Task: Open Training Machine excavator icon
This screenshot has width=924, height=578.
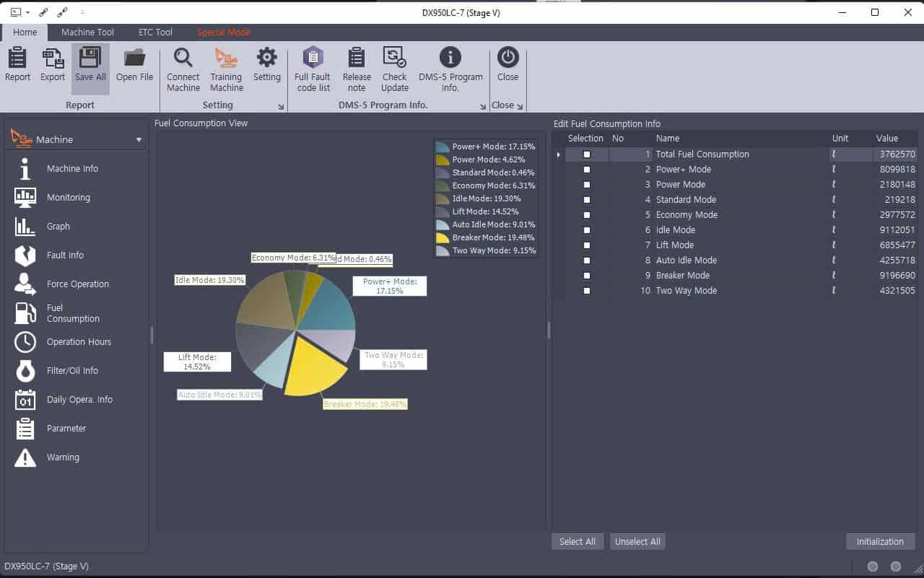Action: (227, 58)
